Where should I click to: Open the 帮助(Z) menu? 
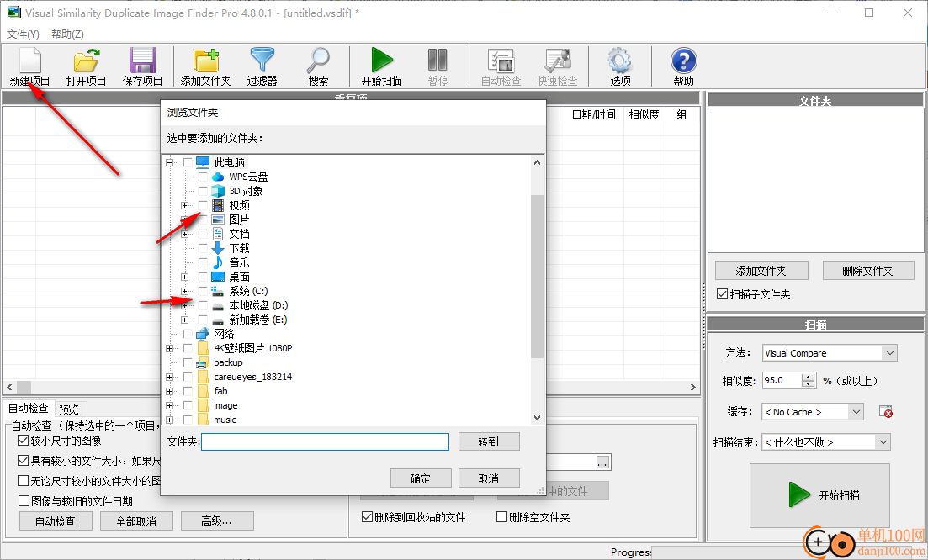[x=67, y=34]
